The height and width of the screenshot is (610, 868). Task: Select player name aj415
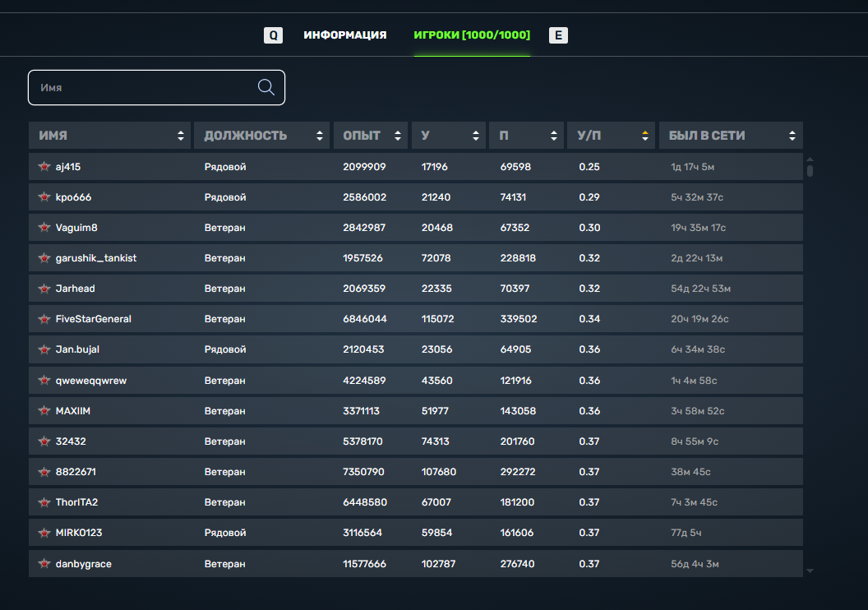(x=68, y=167)
